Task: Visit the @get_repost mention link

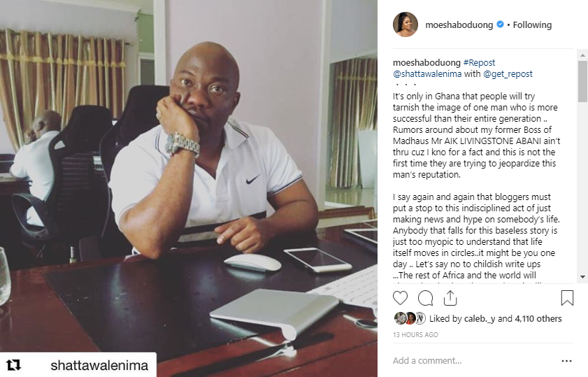Action: [x=508, y=74]
